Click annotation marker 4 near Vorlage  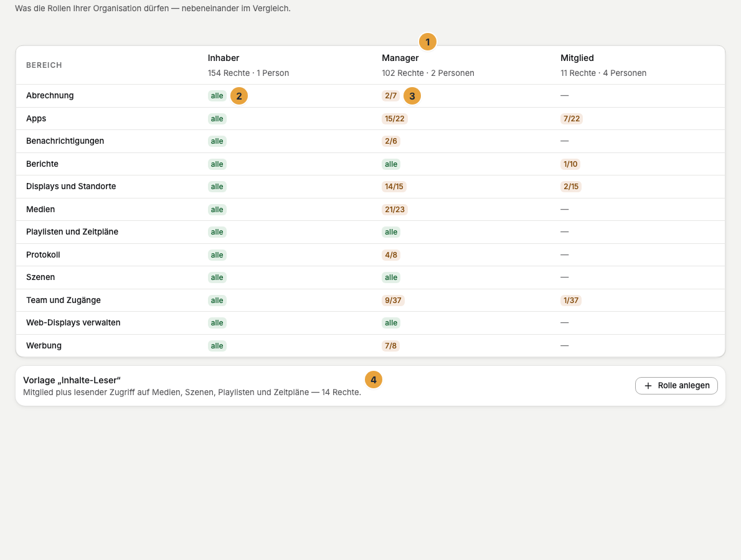374,380
